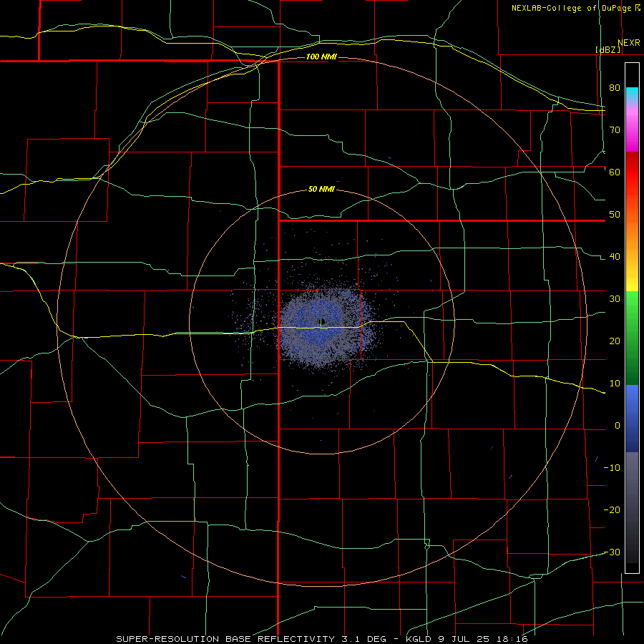This screenshot has height=644, width=644.
Task: Click the -20 value on the dBZ scale
Action: (x=612, y=510)
